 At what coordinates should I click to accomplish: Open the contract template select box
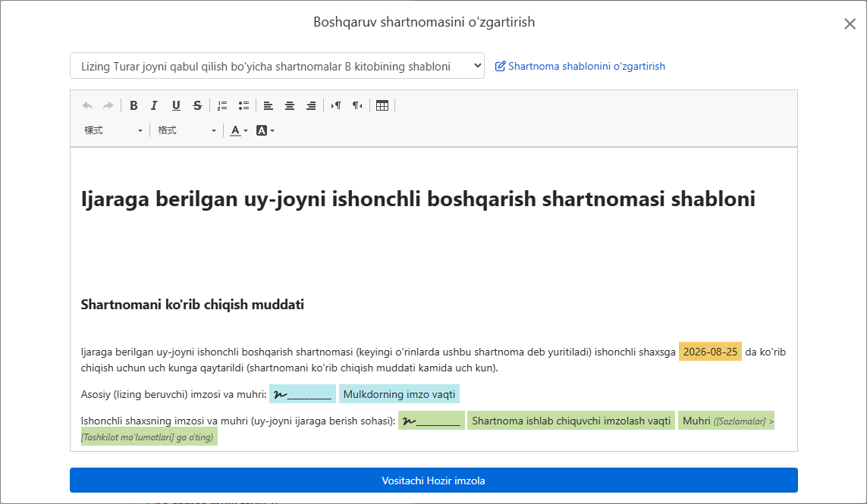tap(277, 67)
